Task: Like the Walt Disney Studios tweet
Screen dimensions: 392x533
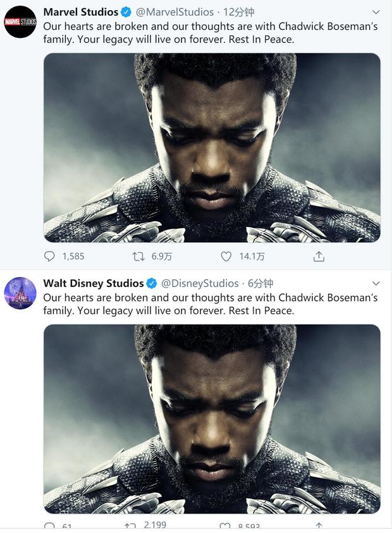Action: tap(225, 526)
